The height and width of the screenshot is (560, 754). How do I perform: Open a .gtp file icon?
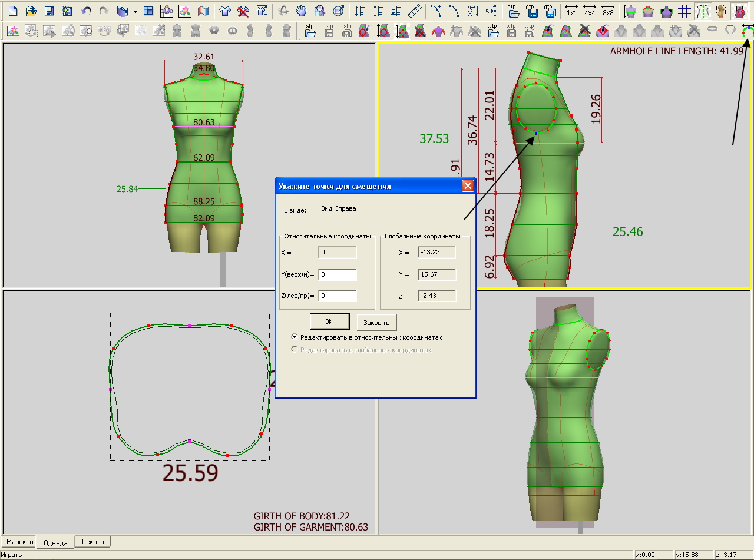[x=513, y=11]
